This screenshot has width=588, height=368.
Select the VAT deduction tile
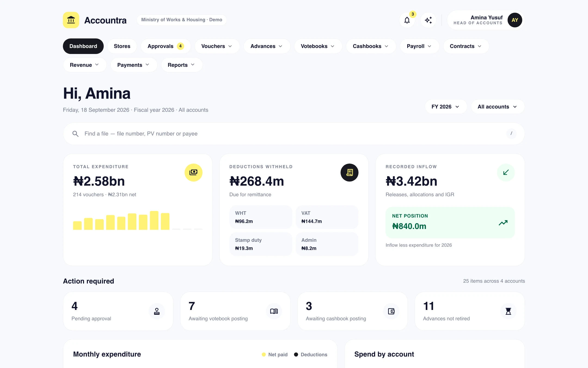tap(327, 217)
